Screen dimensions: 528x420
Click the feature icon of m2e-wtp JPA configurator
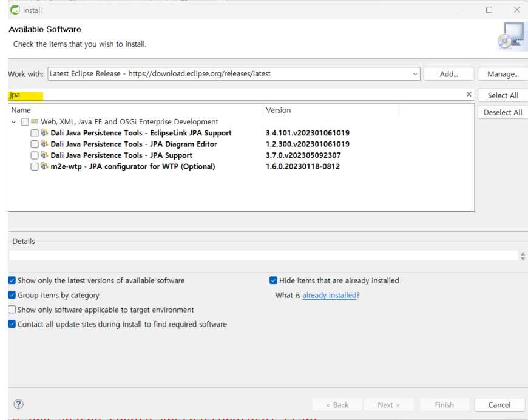click(x=44, y=166)
